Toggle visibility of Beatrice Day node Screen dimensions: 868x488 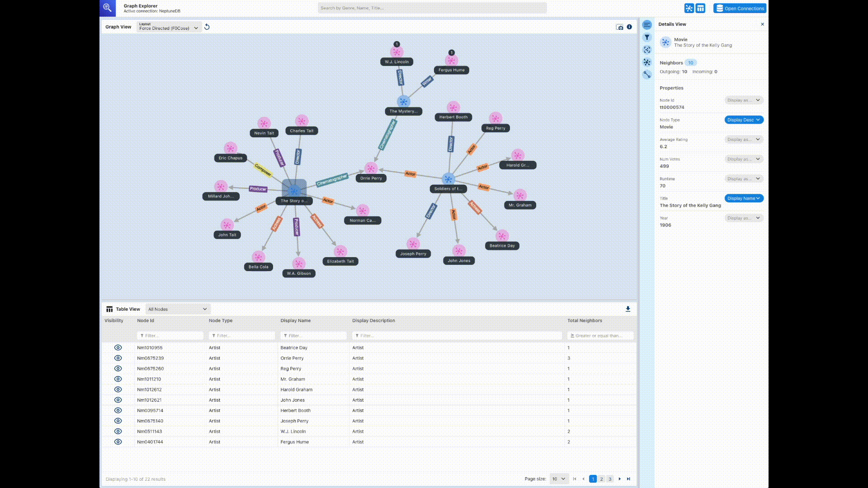tap(118, 347)
